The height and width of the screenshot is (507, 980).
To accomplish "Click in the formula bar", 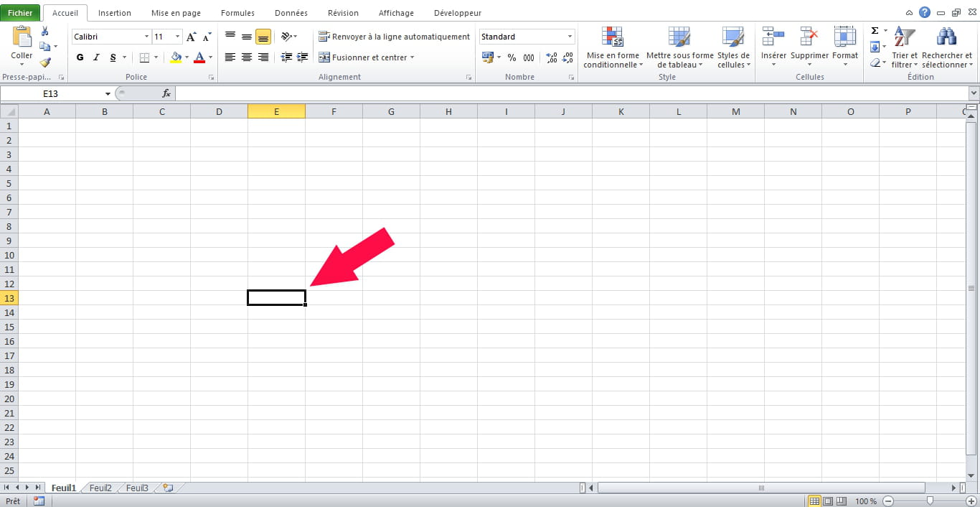I will point(572,93).
